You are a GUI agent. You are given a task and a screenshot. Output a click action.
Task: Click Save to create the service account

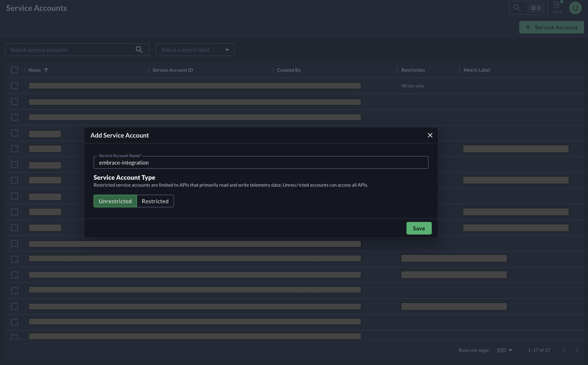pyautogui.click(x=419, y=228)
